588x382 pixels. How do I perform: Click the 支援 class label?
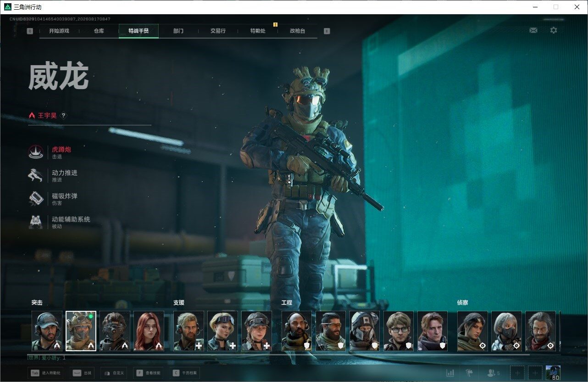179,303
